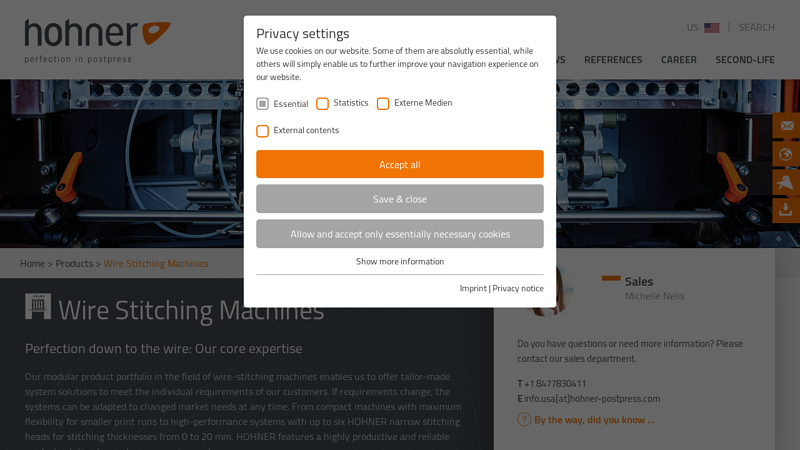Toggle the Essential cookies checkbox
Screen dimensions: 800x450
point(262,104)
